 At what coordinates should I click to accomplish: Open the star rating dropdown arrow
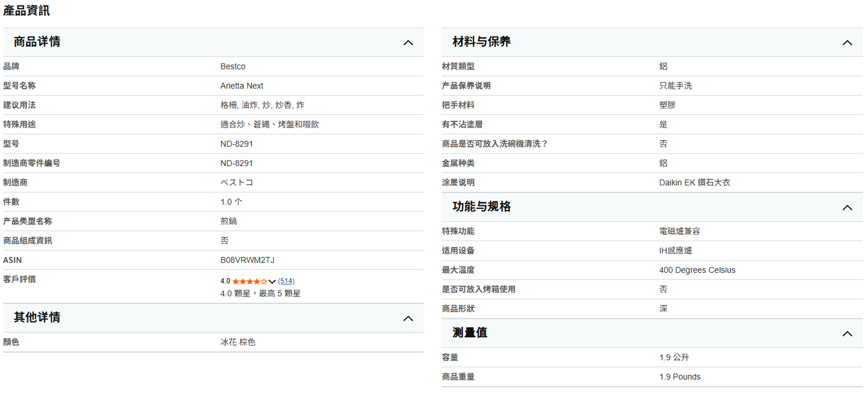pyautogui.click(x=272, y=281)
